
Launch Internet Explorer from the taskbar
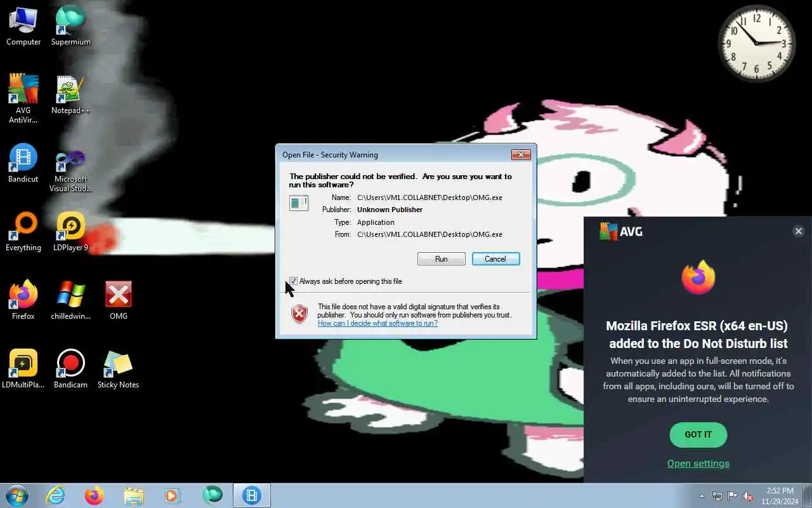tap(56, 495)
